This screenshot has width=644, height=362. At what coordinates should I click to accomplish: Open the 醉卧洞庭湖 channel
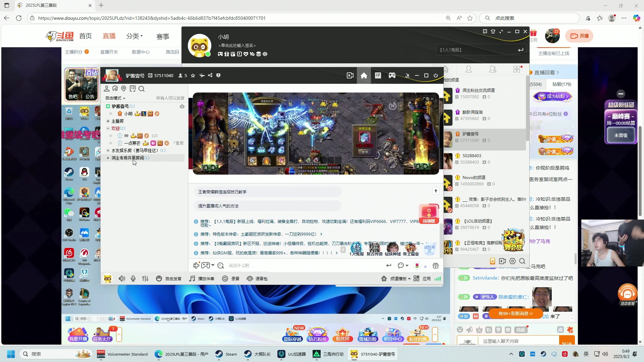click(485, 115)
